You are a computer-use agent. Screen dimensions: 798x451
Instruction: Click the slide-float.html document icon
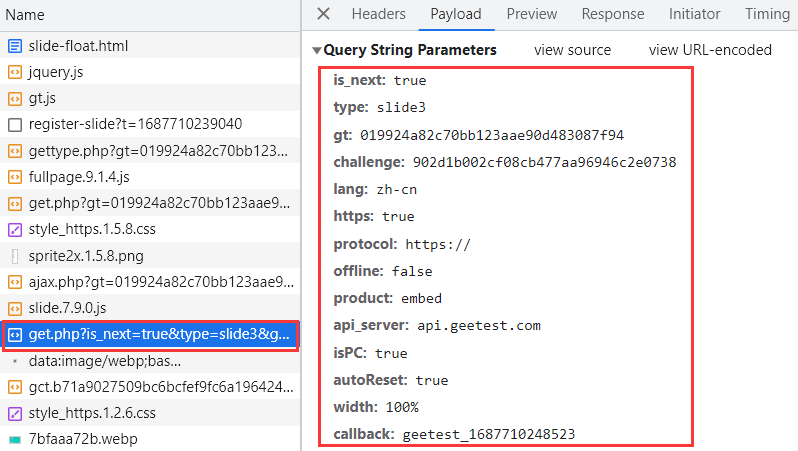click(15, 46)
